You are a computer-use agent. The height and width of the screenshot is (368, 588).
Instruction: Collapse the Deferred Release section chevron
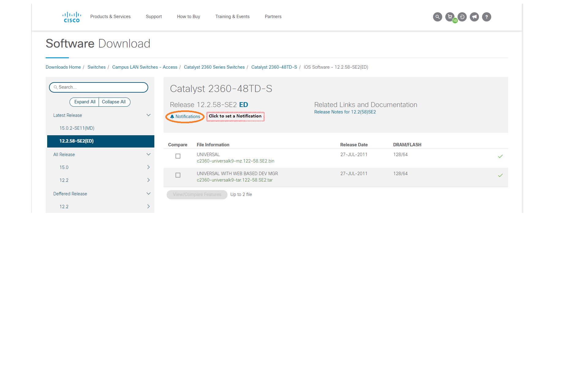point(149,194)
